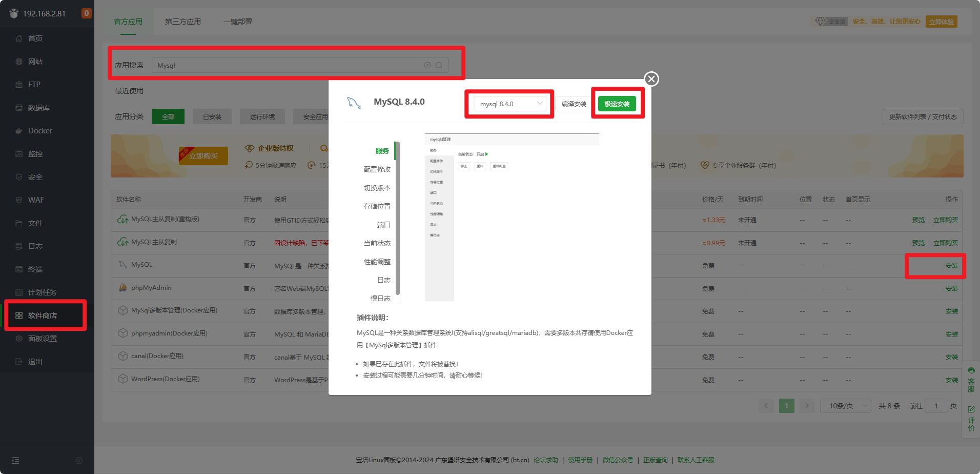Open the 客服 customer service widget
The width and height of the screenshot is (980, 474).
pyautogui.click(x=971, y=380)
